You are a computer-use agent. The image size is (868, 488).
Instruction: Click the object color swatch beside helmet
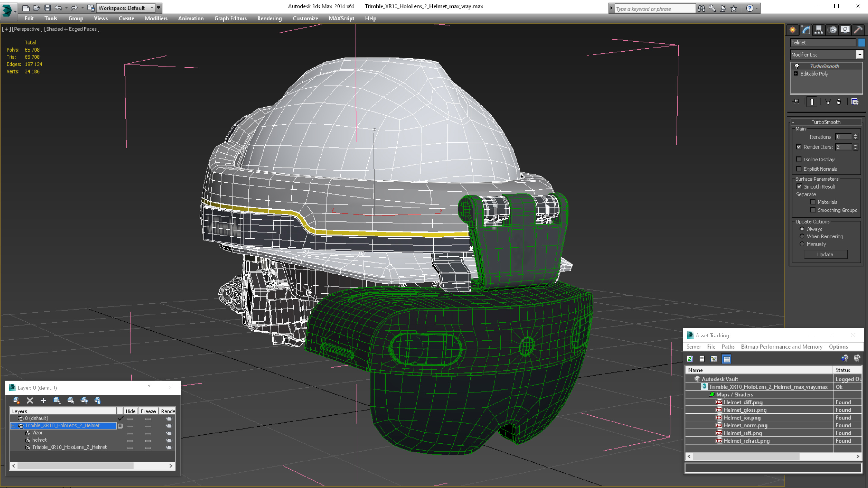(x=862, y=42)
